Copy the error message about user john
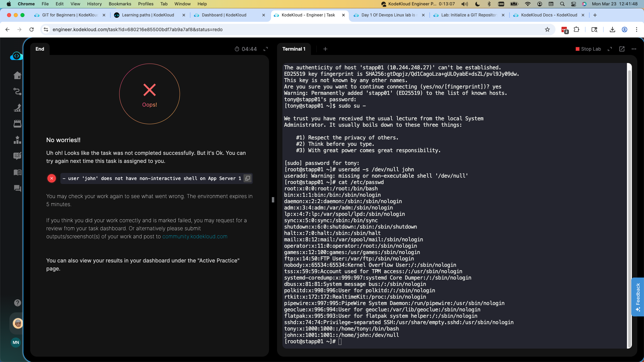The height and width of the screenshot is (362, 644). click(x=248, y=178)
